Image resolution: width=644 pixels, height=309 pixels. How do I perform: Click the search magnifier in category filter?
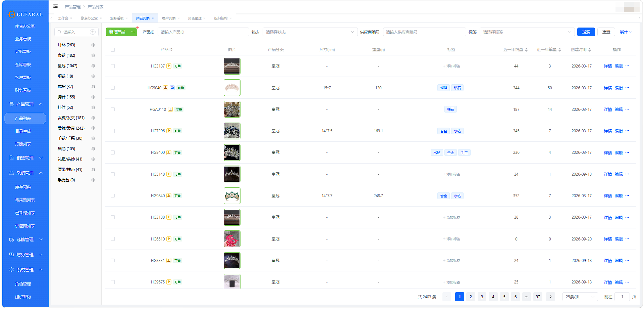click(59, 32)
